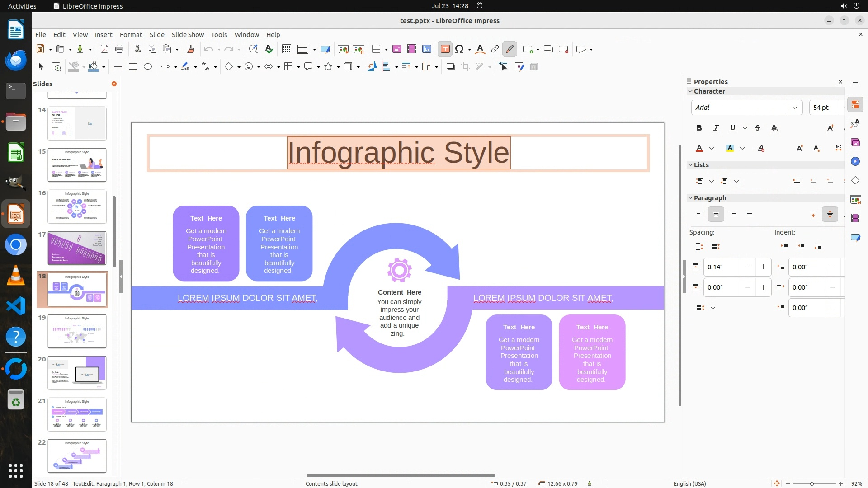
Task: Increase the above paragraph spacing value
Action: (763, 267)
